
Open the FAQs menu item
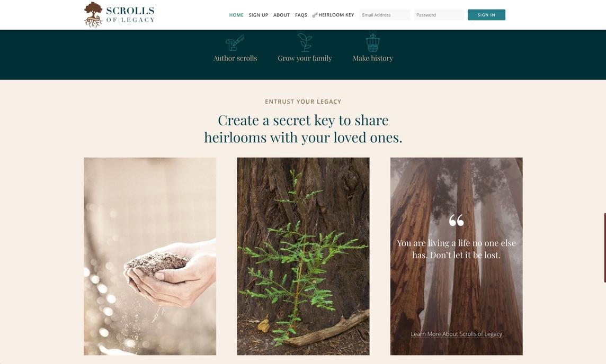(301, 15)
